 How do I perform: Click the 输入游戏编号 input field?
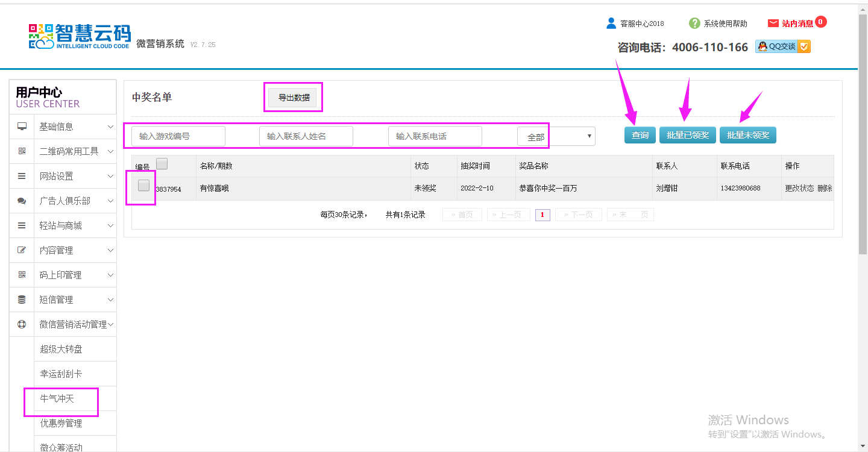178,136
